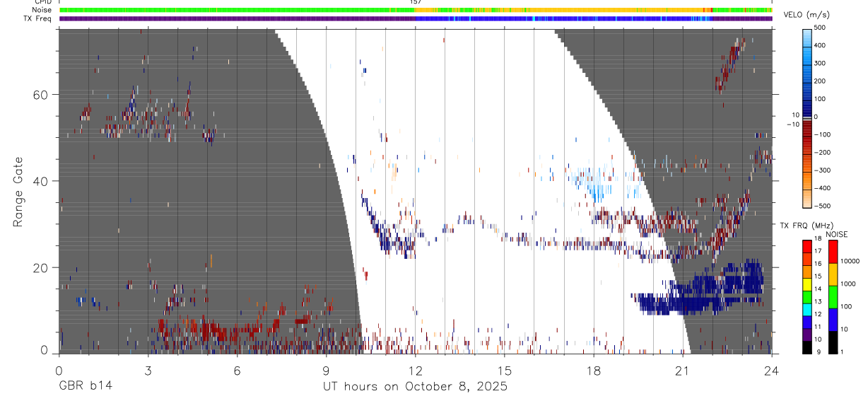Click the −500 velocity scale label
Screen dimensions: 868x401
tap(821, 206)
